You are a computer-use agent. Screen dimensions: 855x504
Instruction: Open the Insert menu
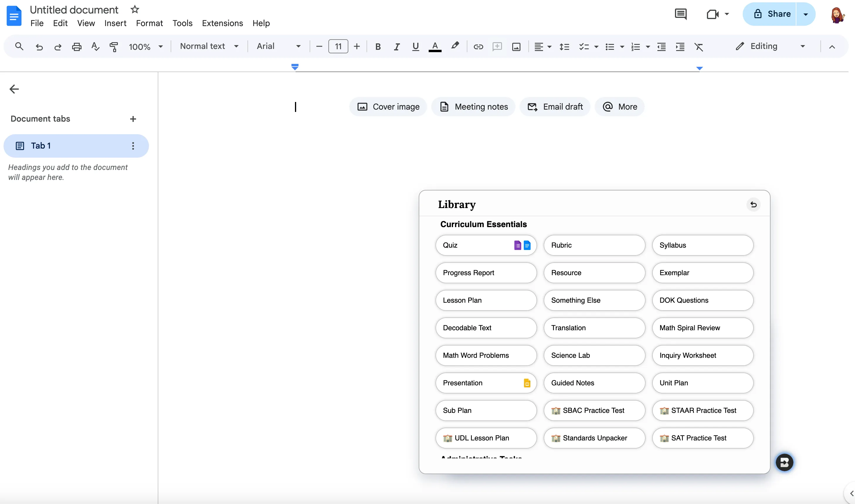coord(115,23)
